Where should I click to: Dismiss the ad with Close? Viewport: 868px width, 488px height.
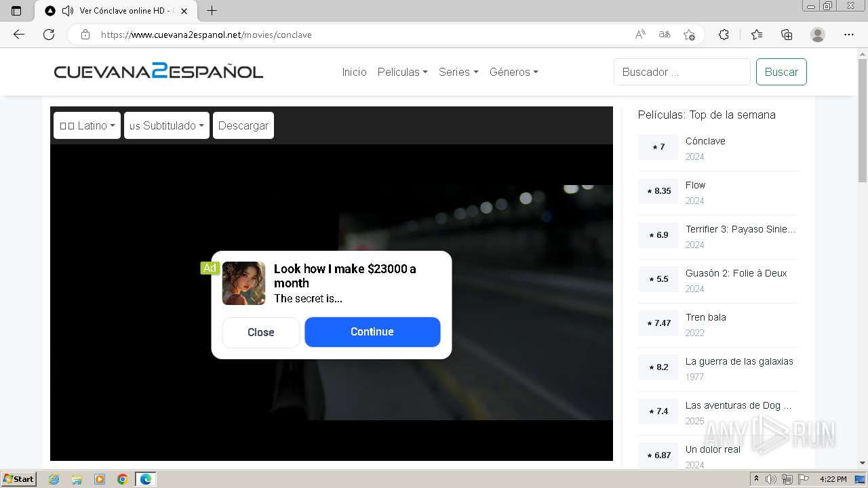pyautogui.click(x=261, y=332)
